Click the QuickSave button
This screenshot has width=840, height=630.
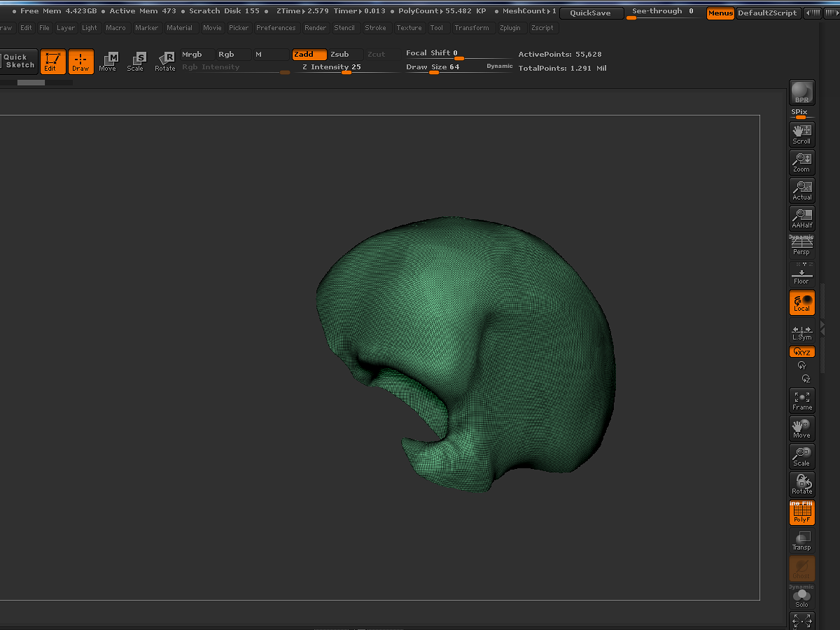coord(591,13)
